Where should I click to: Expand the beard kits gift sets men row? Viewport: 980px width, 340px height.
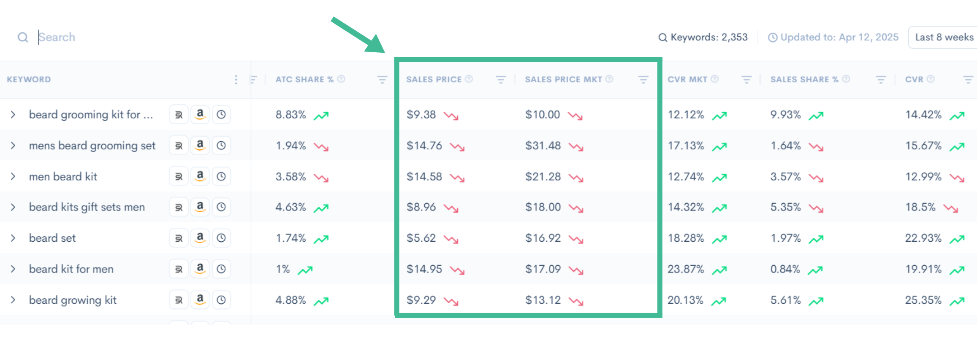point(13,207)
